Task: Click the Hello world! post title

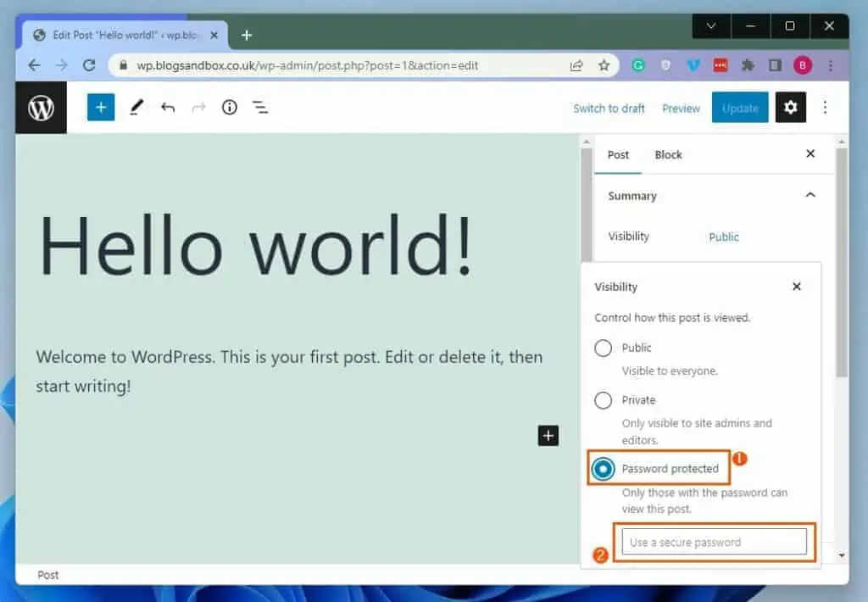Action: [255, 245]
